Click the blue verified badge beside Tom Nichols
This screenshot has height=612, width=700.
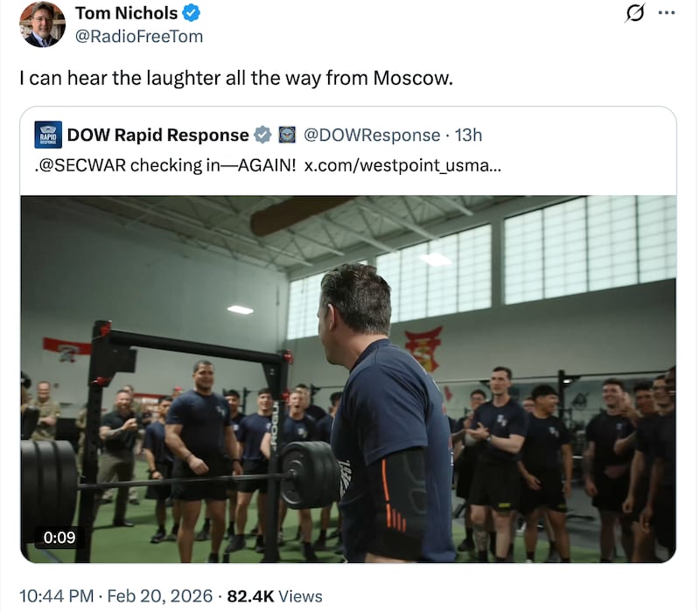click(x=192, y=14)
